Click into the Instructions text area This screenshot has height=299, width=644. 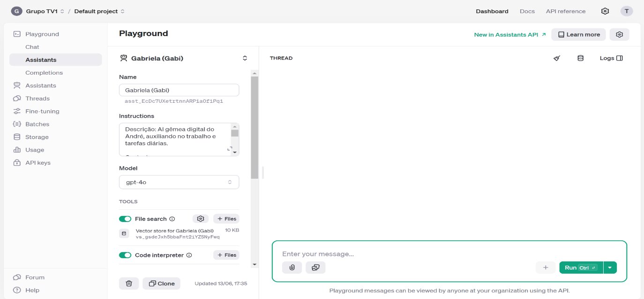175,139
